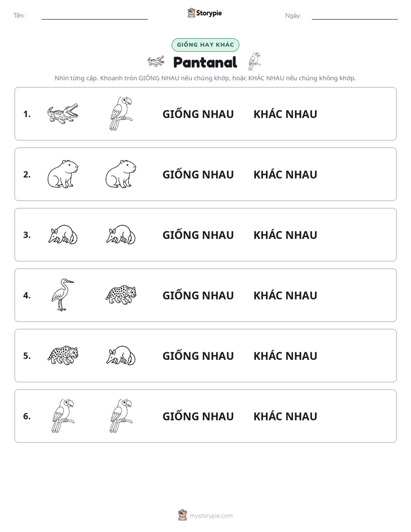Viewport: 411px width, 532px height.
Task: Choose GIỐNG NHAU for row 6
Action: coord(198,416)
